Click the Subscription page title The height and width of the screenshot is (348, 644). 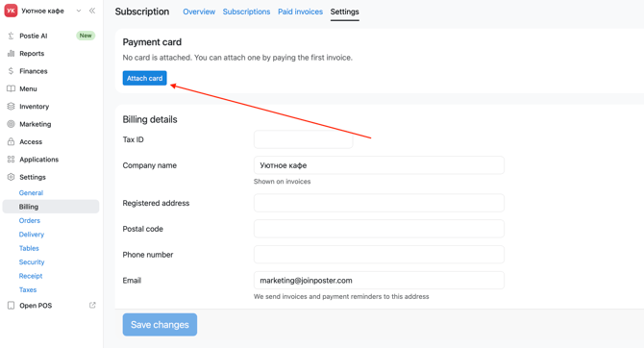[x=142, y=12]
